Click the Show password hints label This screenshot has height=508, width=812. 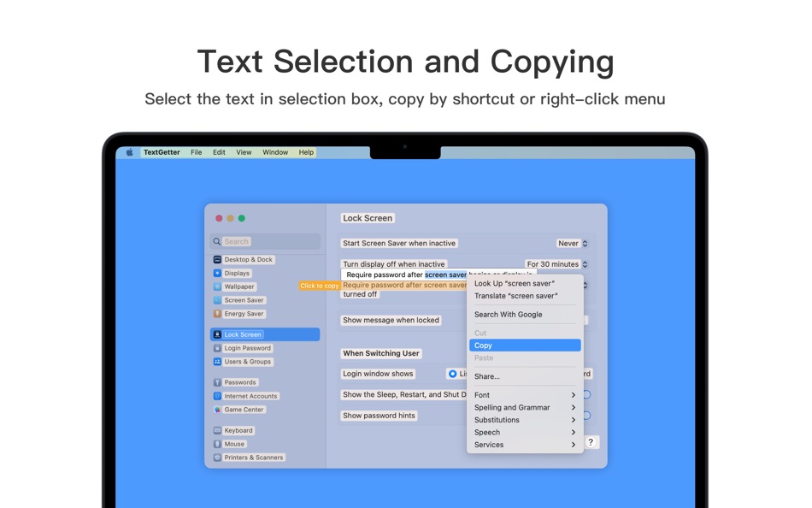(379, 416)
